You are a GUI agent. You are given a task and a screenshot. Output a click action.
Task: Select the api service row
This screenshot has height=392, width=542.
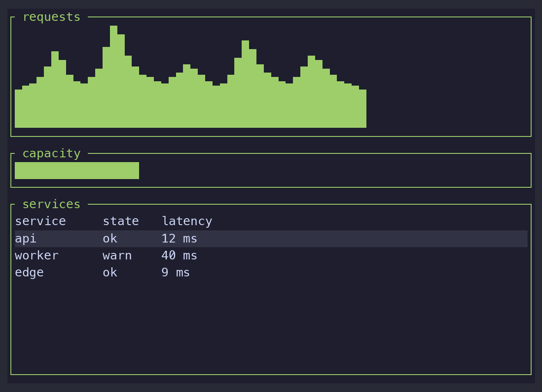[x=271, y=239]
